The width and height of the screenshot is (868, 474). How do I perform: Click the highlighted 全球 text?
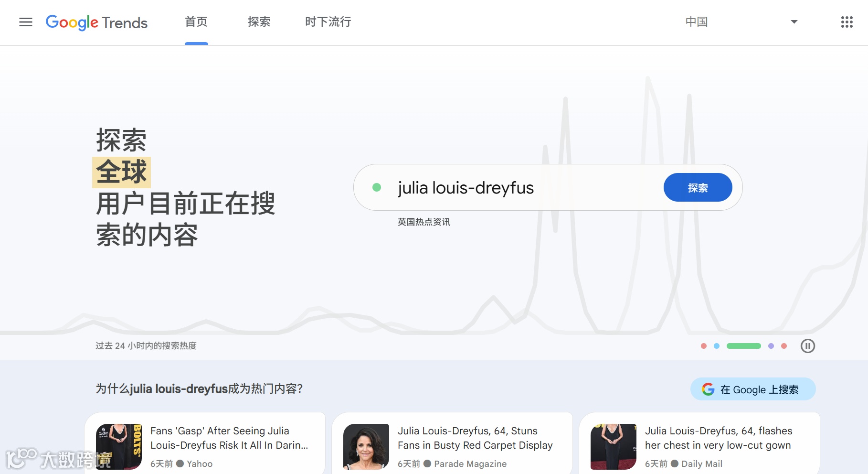[x=121, y=172]
